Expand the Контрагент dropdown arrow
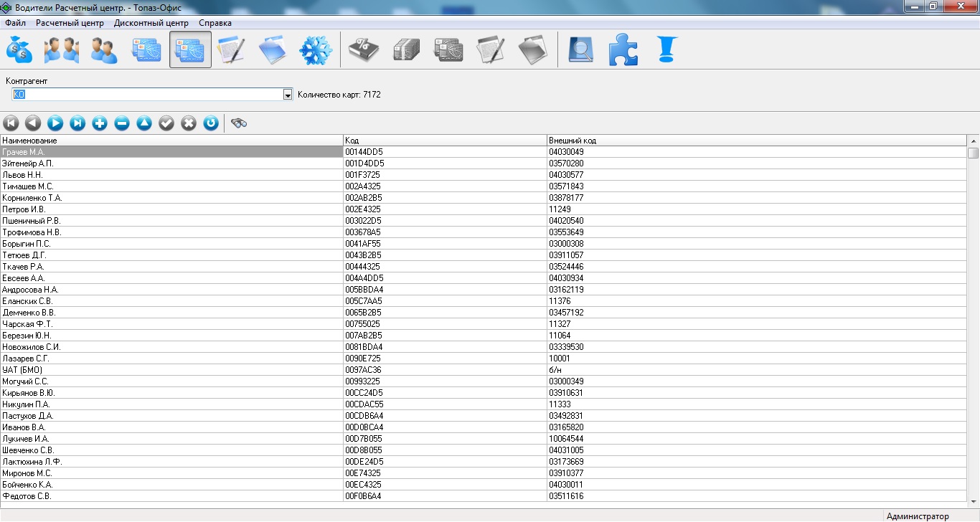Viewport: 980px width, 522px height. (288, 95)
